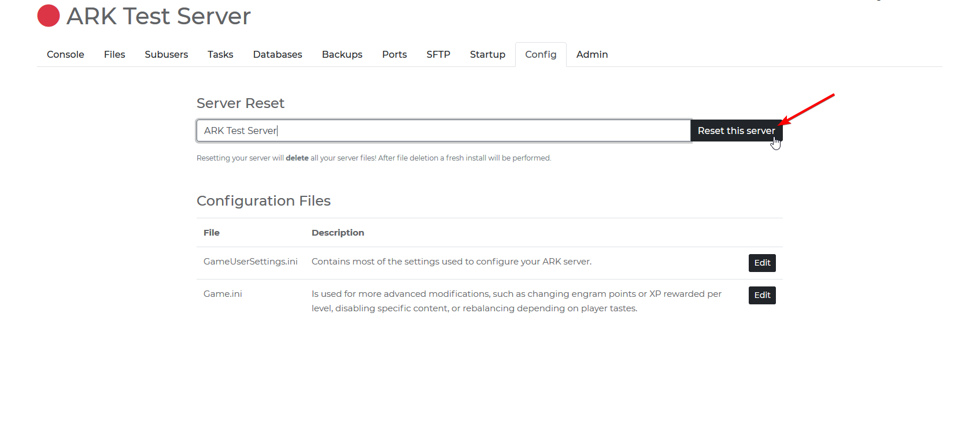
Task: Go to the Subusers tab
Action: pyautogui.click(x=166, y=54)
